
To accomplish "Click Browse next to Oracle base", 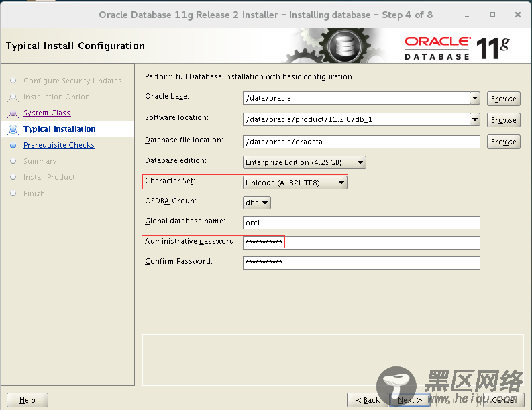I will 504,99.
